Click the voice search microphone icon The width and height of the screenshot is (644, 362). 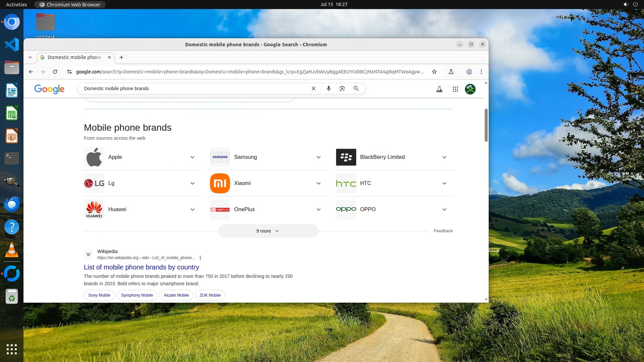pyautogui.click(x=328, y=88)
